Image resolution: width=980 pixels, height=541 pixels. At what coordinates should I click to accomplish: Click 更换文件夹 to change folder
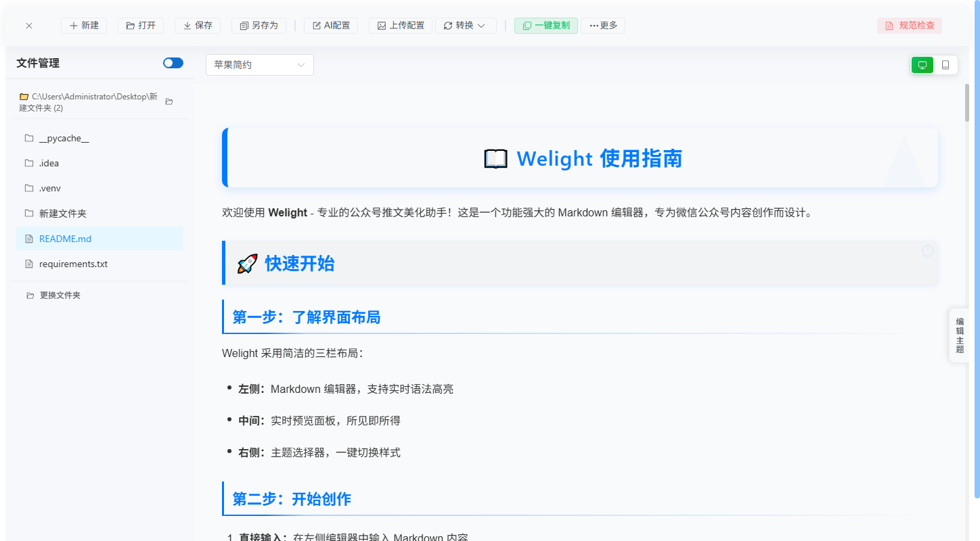click(x=60, y=296)
